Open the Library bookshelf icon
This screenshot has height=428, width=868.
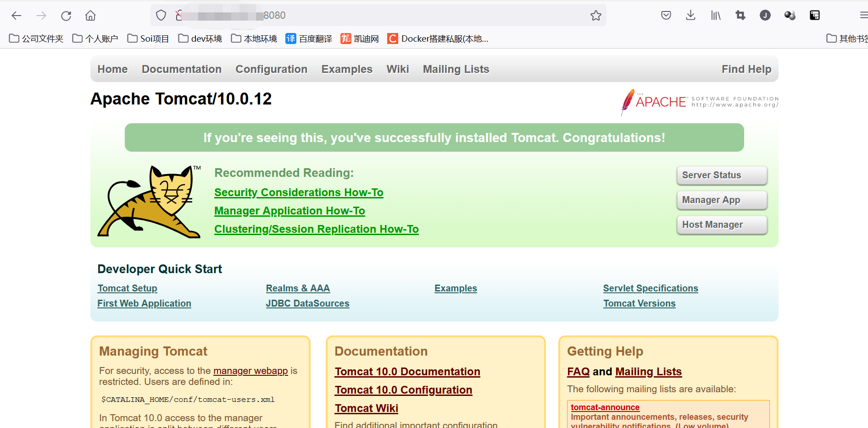[716, 16]
